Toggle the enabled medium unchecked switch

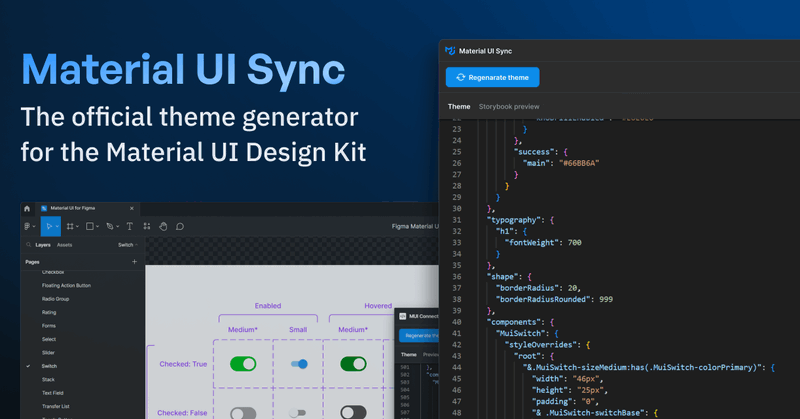(243, 412)
